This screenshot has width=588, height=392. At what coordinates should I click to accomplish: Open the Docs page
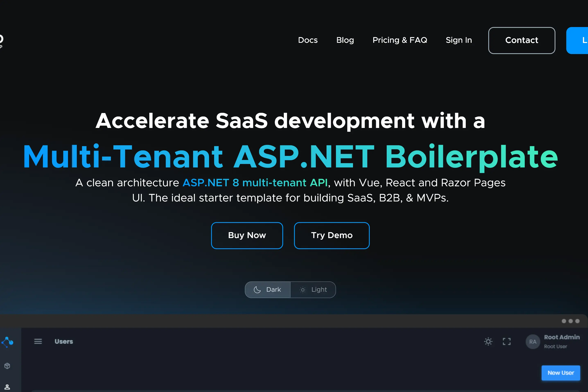(x=308, y=40)
